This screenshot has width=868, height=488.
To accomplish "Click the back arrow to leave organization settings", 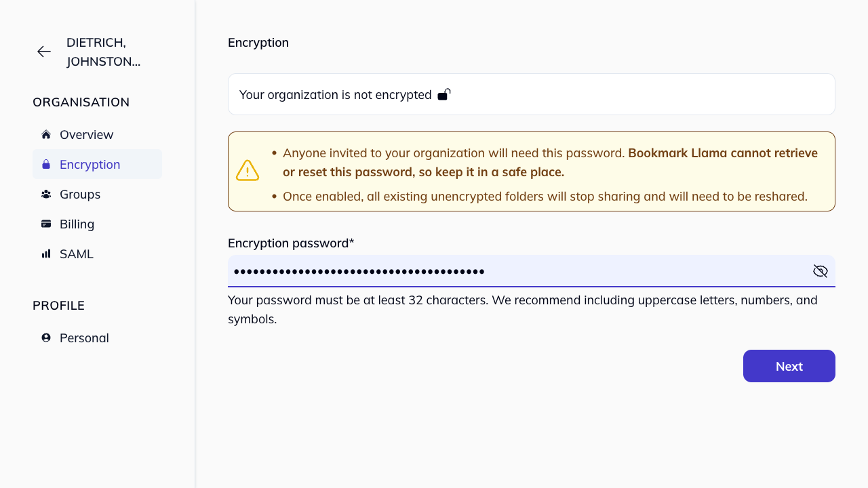I will pos(43,52).
